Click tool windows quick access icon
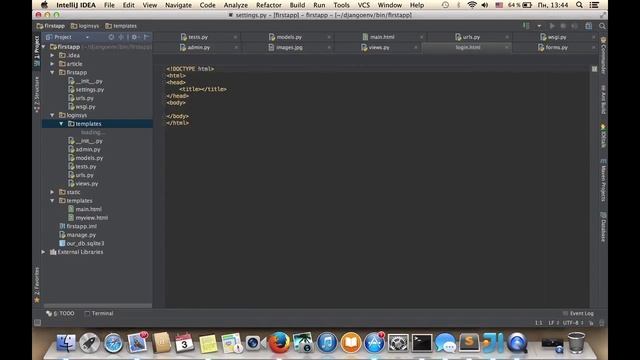 click(37, 323)
